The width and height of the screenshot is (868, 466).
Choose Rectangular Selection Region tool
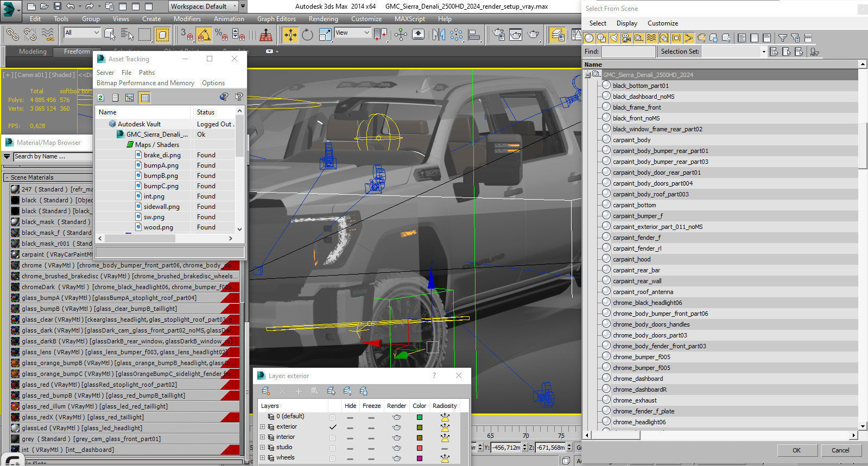pos(144,35)
